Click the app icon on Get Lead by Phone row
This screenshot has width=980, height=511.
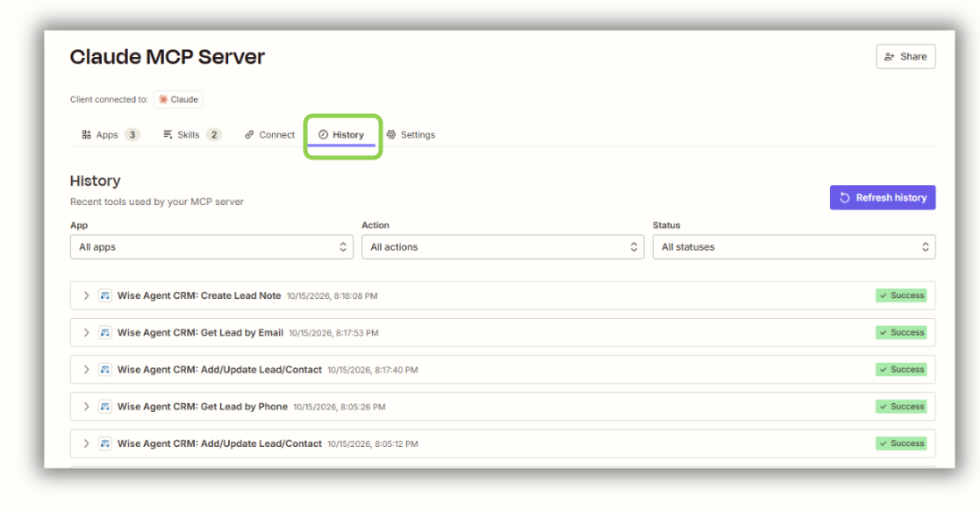(105, 407)
